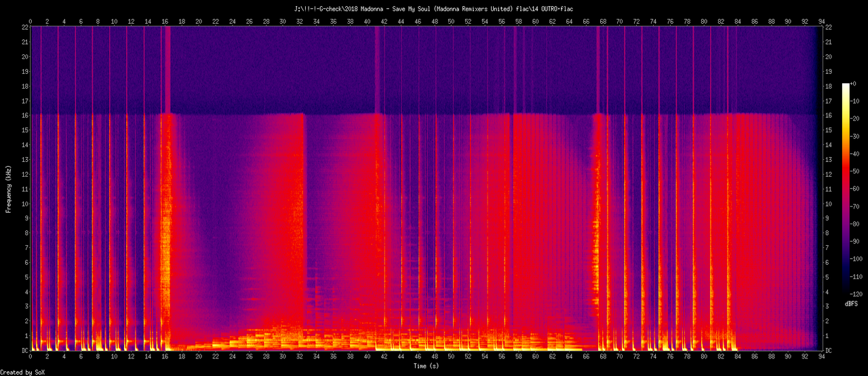Click the file path title of the spectrogram
Screen dimensions: 868x376
pos(434,9)
